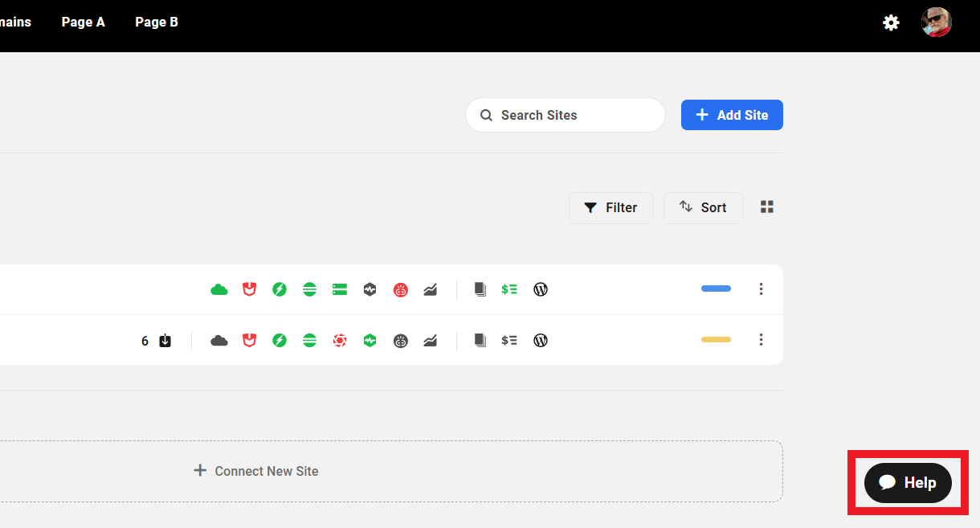980x528 pixels.
Task: Click the gray cloud icon in second row
Action: [219, 341]
